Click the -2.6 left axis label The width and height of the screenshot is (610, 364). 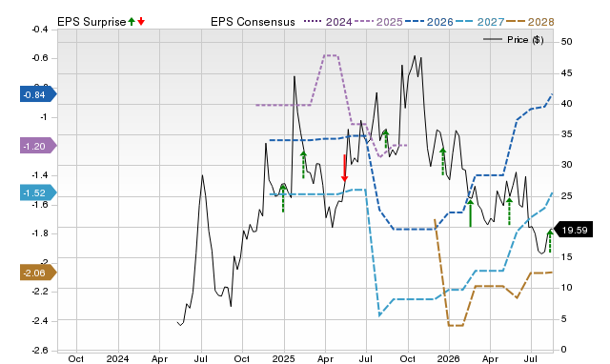click(40, 350)
